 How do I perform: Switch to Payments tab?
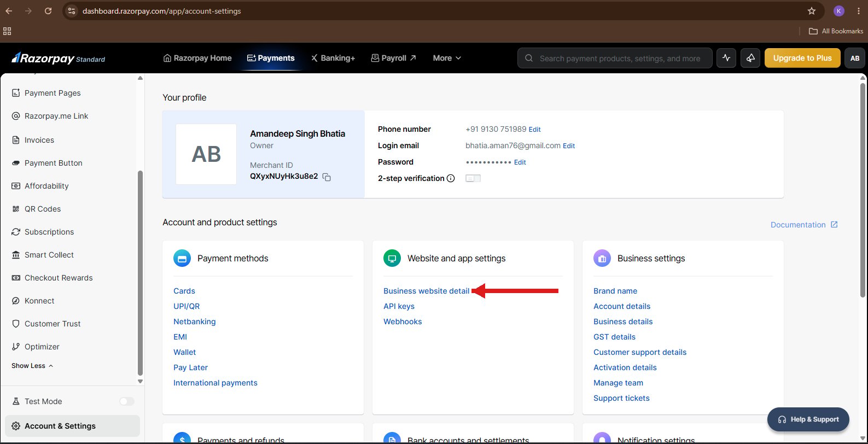[x=271, y=58]
